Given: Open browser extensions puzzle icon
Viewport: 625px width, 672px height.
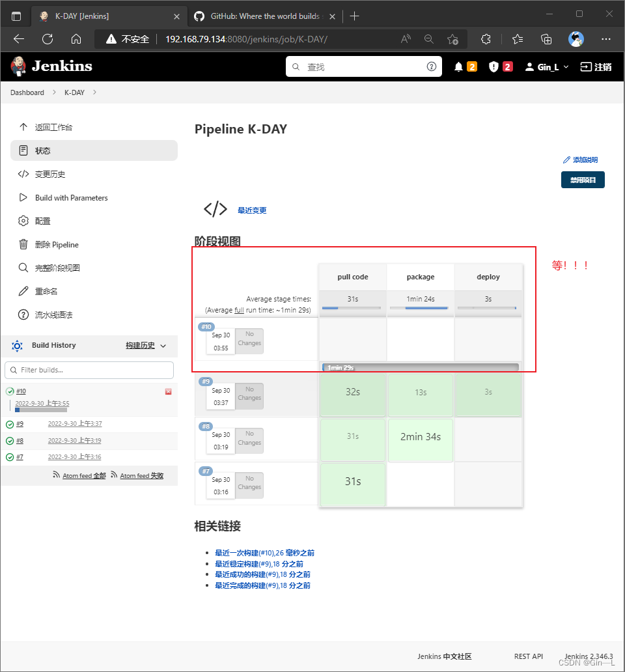Looking at the screenshot, I should click(486, 39).
